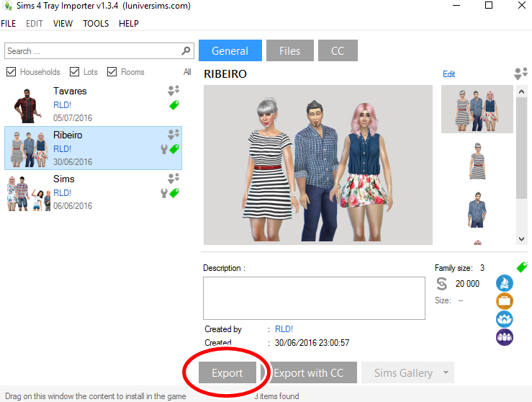This screenshot has height=402, width=532.
Task: Open the EDIT menu
Action: point(35,24)
